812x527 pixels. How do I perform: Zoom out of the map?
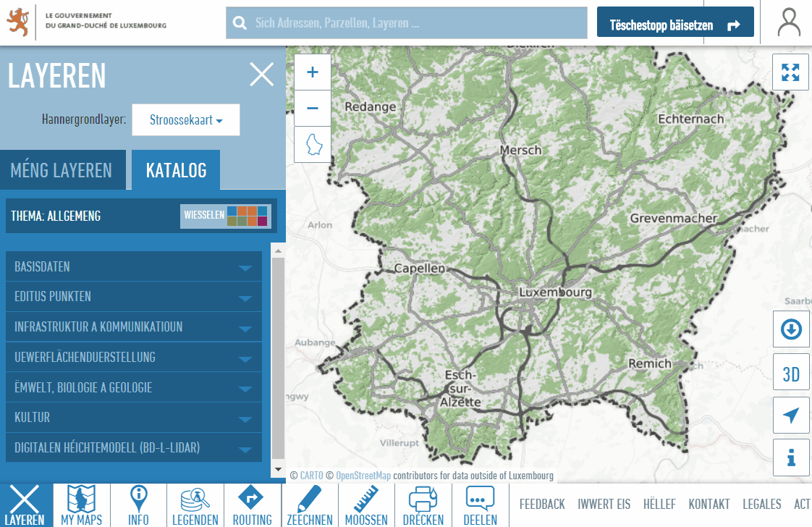(313, 109)
